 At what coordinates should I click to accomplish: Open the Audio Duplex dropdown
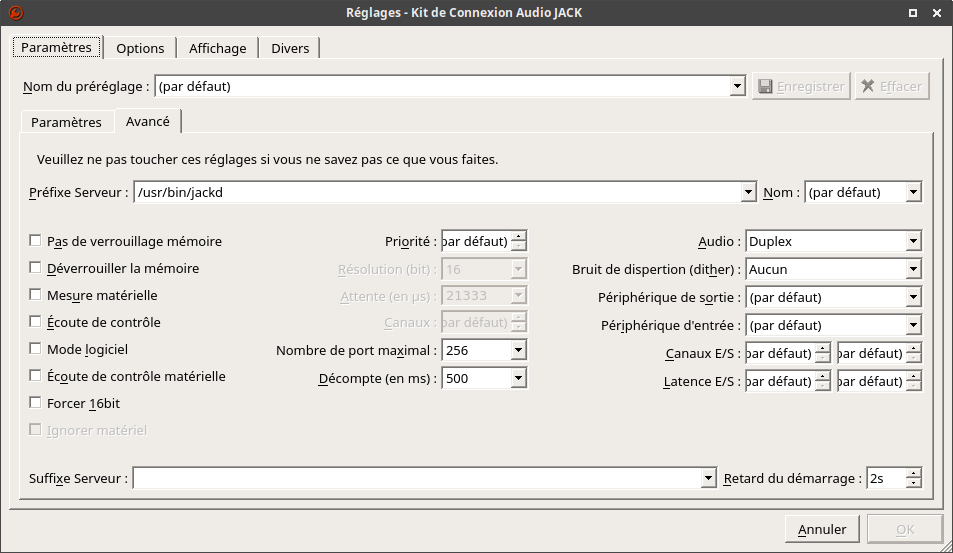point(913,241)
